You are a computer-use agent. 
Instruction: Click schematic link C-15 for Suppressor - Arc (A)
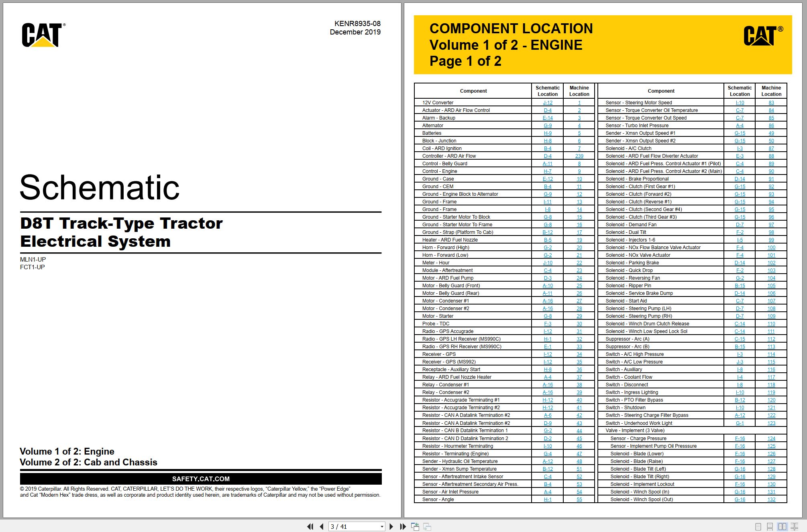[740, 339]
